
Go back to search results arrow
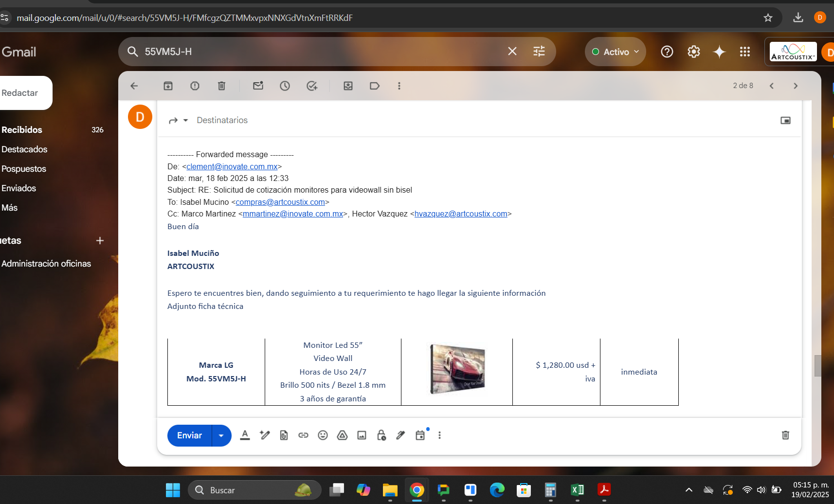coord(134,86)
